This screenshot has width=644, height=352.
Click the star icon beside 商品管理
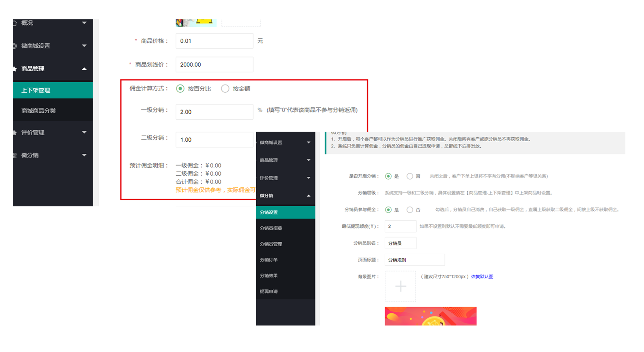point(15,69)
